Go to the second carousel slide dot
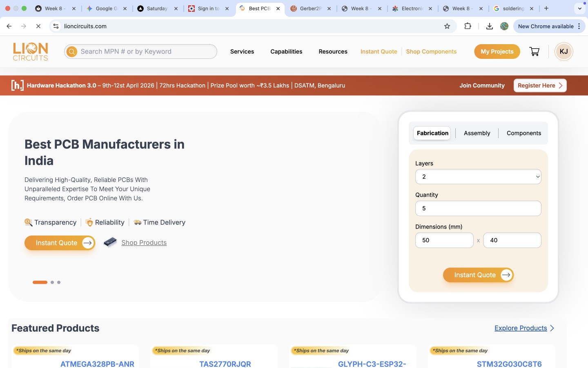 pos(52,283)
